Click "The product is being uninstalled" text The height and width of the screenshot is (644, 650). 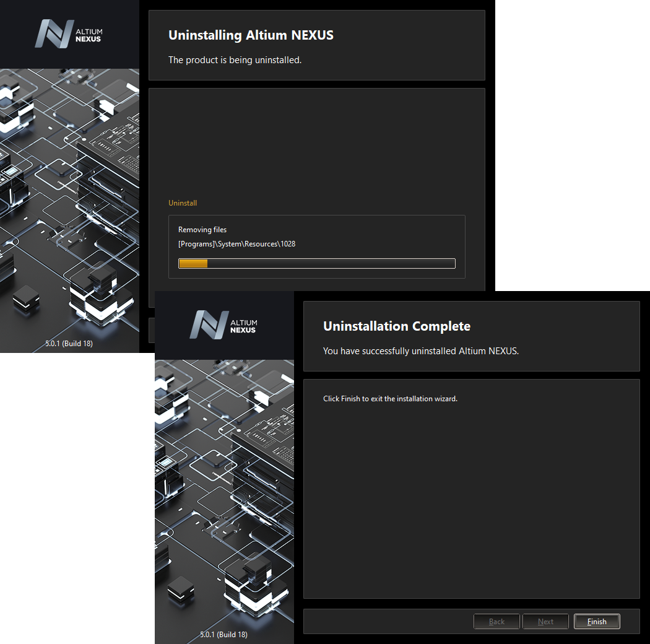tap(235, 60)
